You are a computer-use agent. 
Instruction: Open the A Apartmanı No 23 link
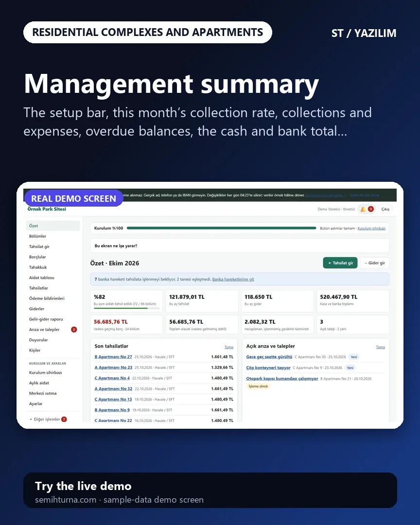click(x=113, y=367)
